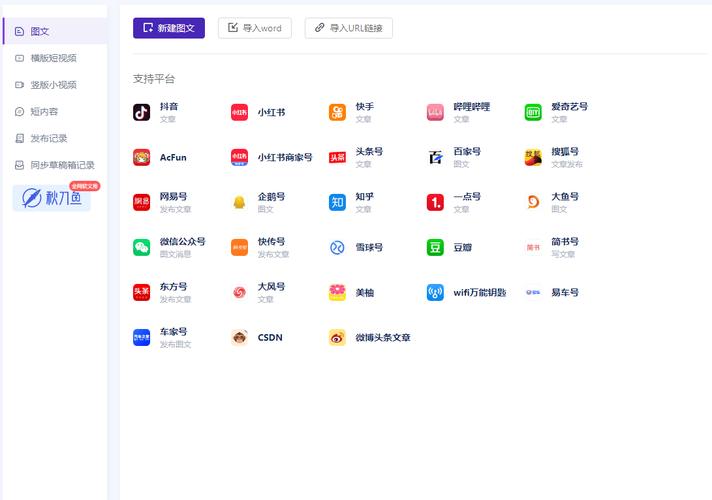Click the 微信公众号 label text
Viewport: 712px width, 500px height.
(183, 242)
